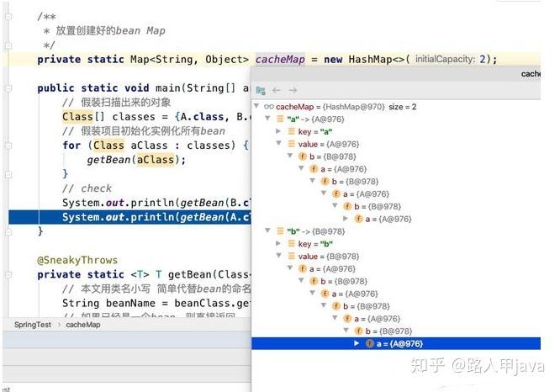Screen dimensions: 560x392
Task: Expand the key = "a" node
Action: click(278, 131)
